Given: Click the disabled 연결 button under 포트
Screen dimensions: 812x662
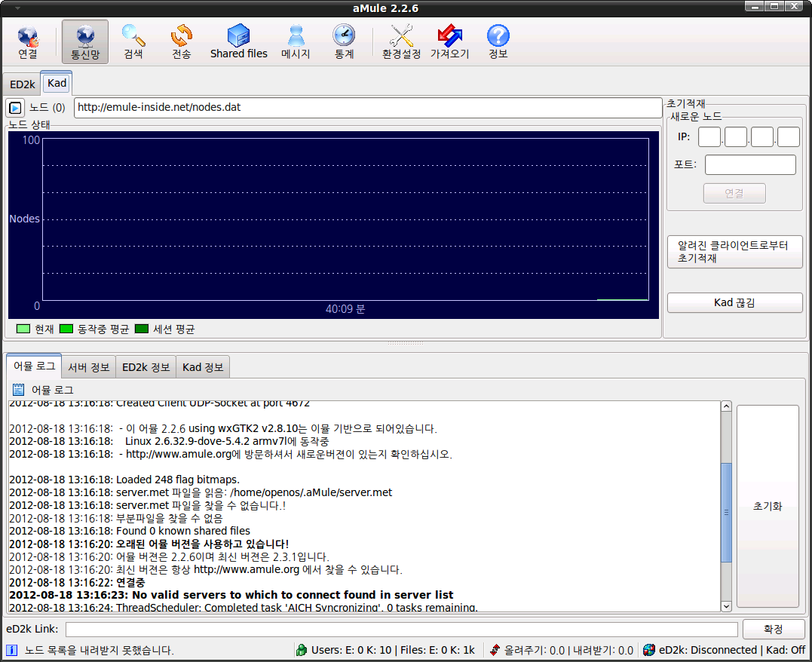Looking at the screenshot, I should tap(734, 193).
